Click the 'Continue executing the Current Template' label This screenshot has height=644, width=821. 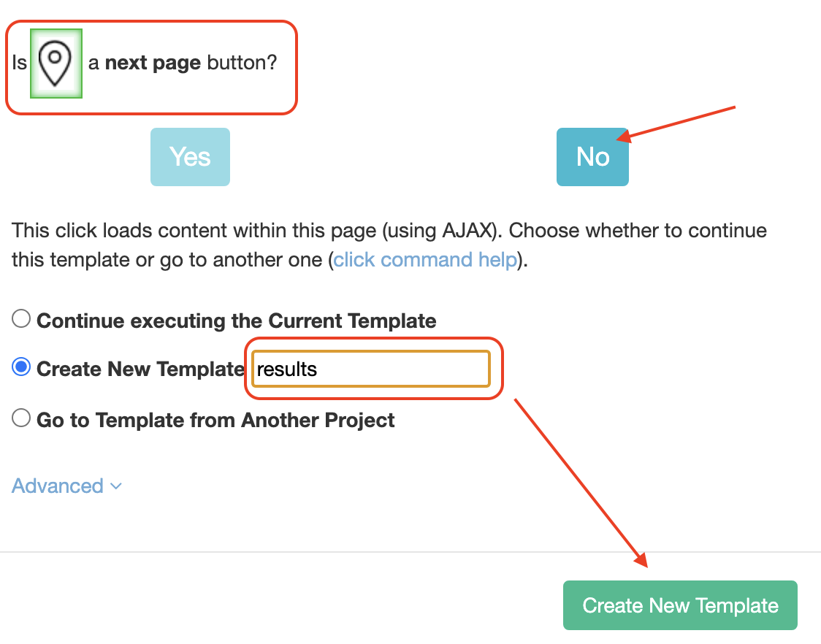pyautogui.click(x=236, y=321)
